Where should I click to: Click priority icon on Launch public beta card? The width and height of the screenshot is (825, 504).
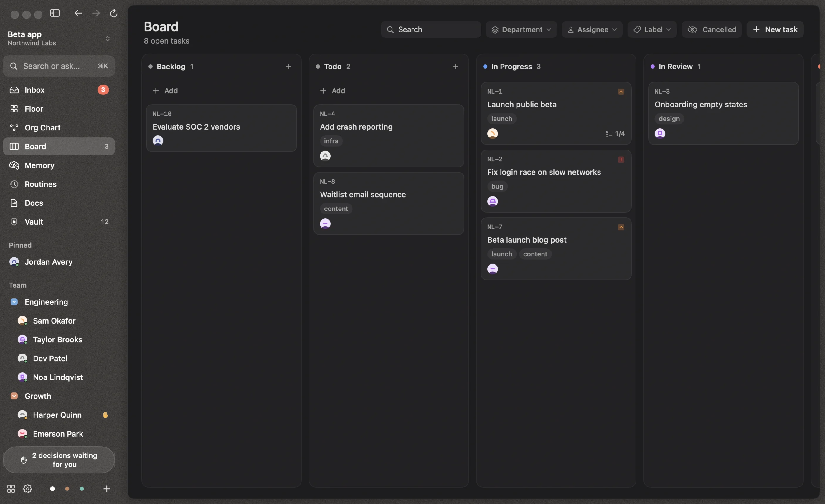coord(621,92)
